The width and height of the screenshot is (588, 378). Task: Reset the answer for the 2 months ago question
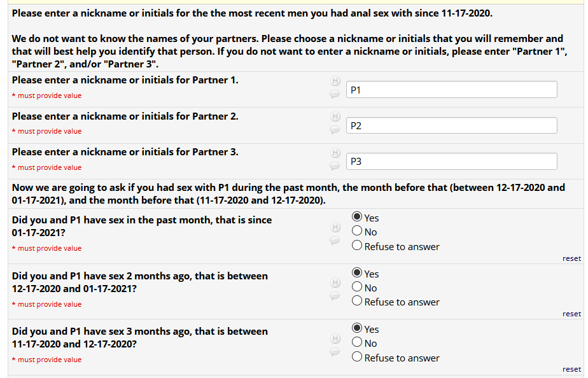[571, 314]
